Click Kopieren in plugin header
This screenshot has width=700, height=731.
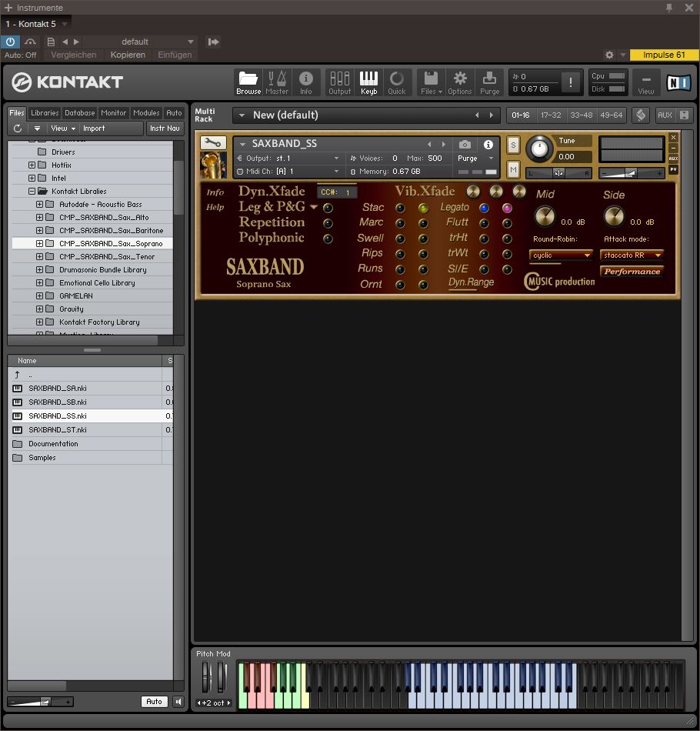click(128, 55)
